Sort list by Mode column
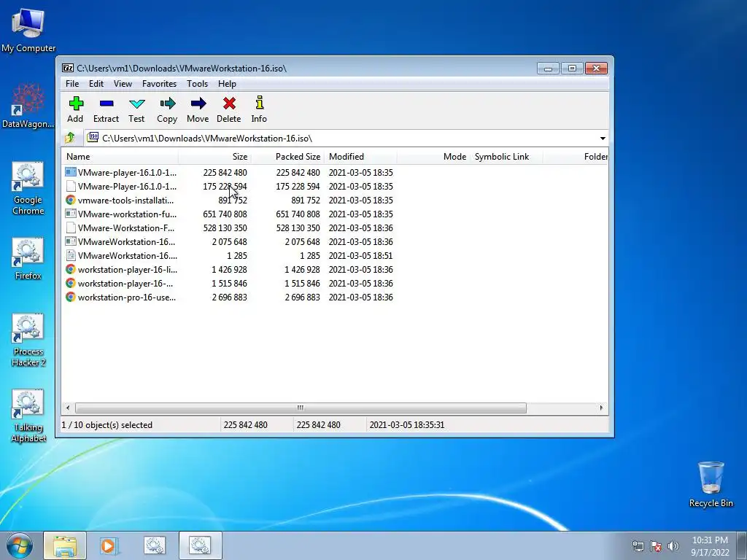 tap(433, 157)
